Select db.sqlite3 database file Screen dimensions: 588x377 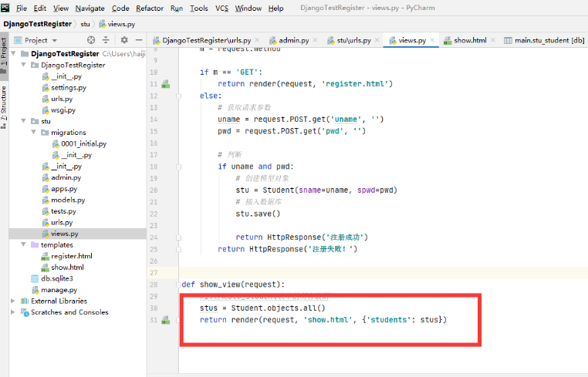57,278
